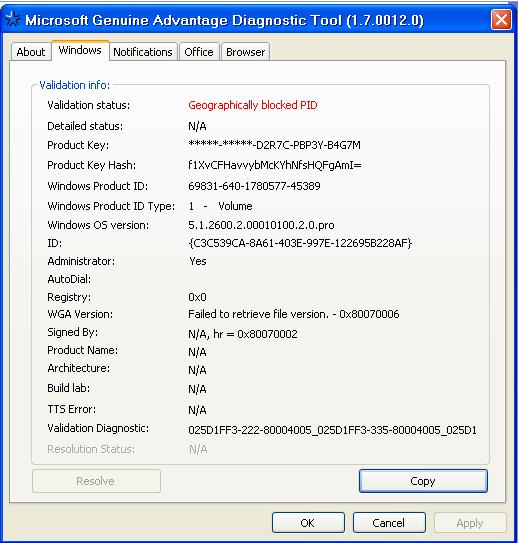
Task: Click the Validation Diagnostic code string
Action: [x=332, y=430]
